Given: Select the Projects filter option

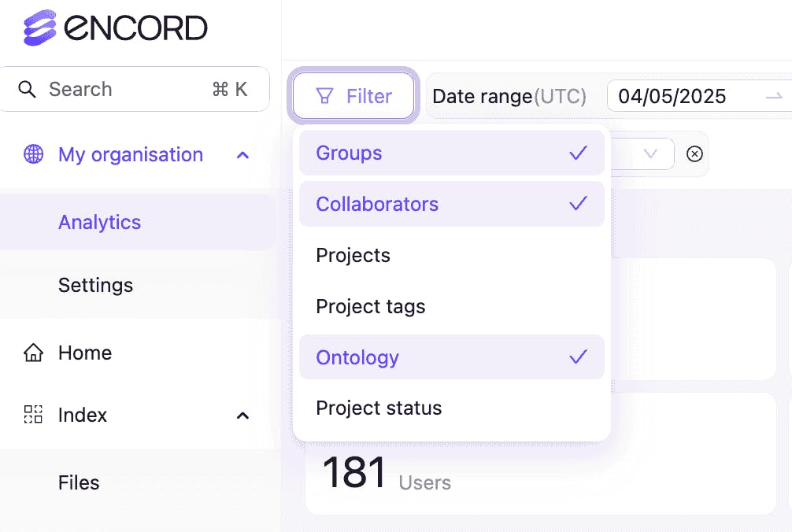Looking at the screenshot, I should point(452,255).
